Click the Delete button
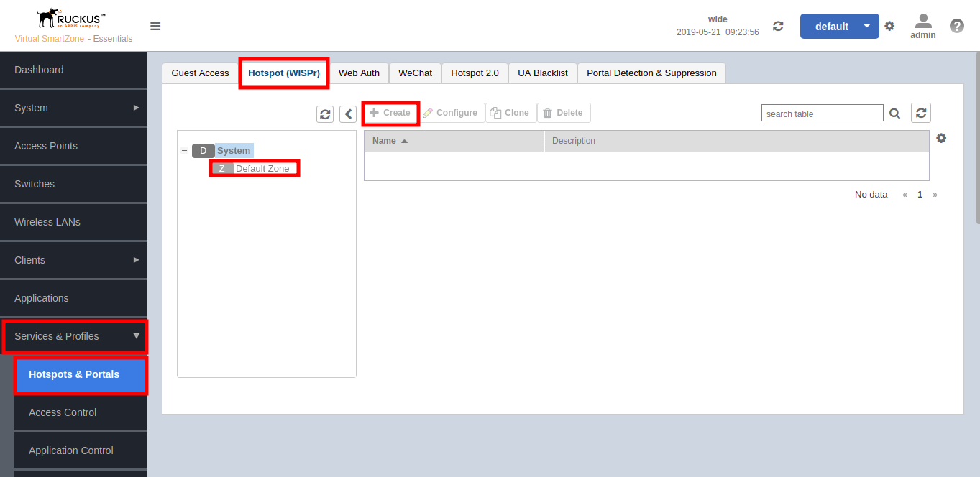The image size is (980, 477). [x=564, y=113]
